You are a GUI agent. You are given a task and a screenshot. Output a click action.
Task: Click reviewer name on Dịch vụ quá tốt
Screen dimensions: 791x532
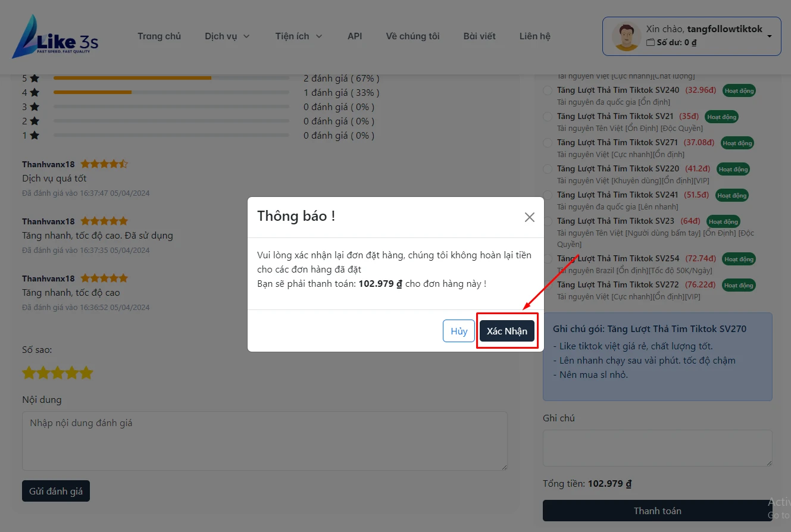48,164
